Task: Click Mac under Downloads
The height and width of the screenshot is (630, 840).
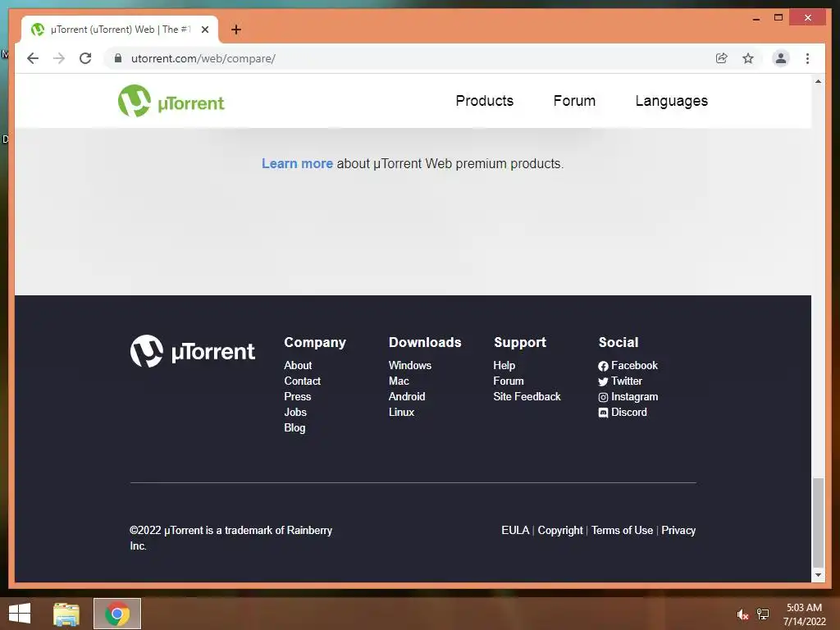Action: (399, 381)
